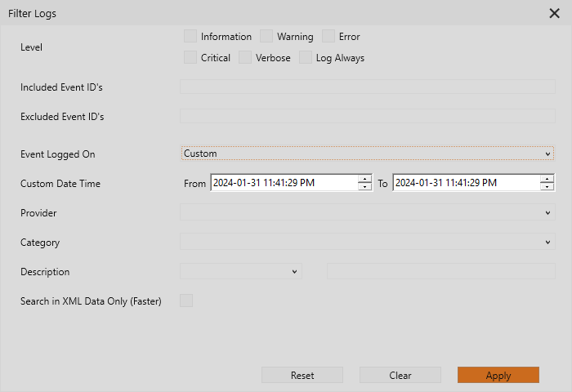Click the Reset button

click(x=302, y=375)
